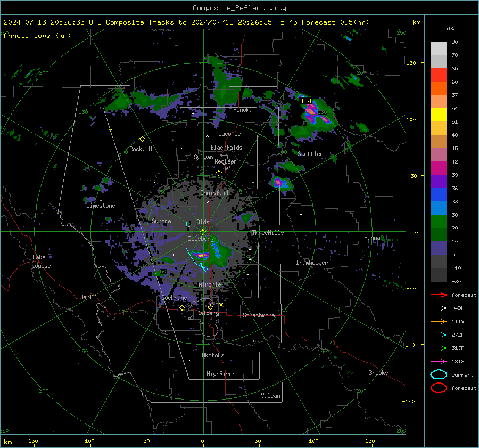The height and width of the screenshot is (448, 479).
Task: Select the yellow diamond marker beside RockyMH
Action: 142,139
